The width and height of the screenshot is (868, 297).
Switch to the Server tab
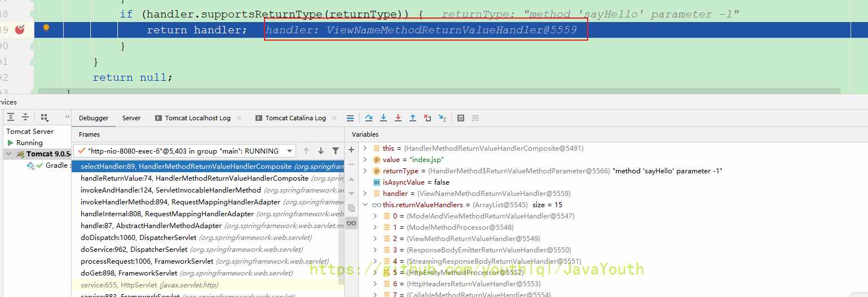131,118
